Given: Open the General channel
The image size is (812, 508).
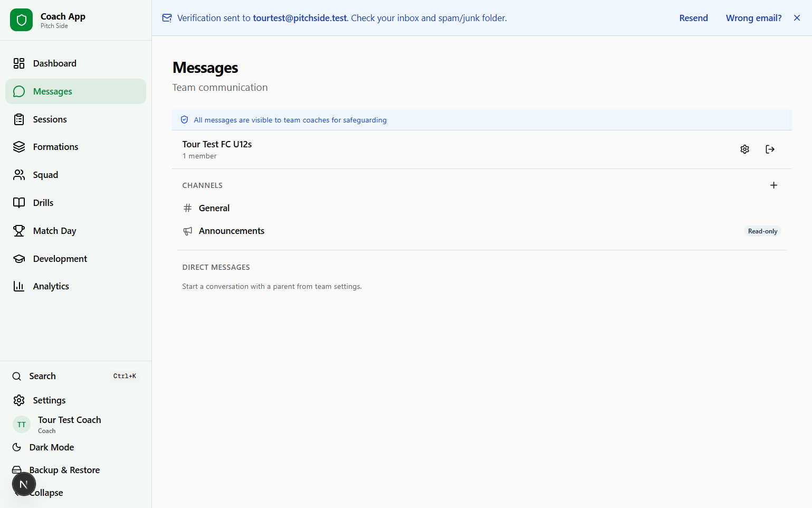Looking at the screenshot, I should (214, 208).
